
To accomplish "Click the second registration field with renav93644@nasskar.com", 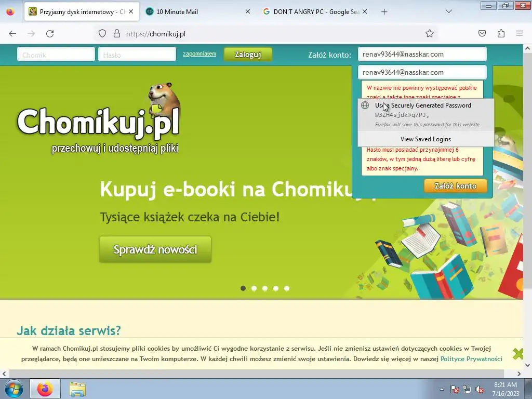I will tap(422, 72).
